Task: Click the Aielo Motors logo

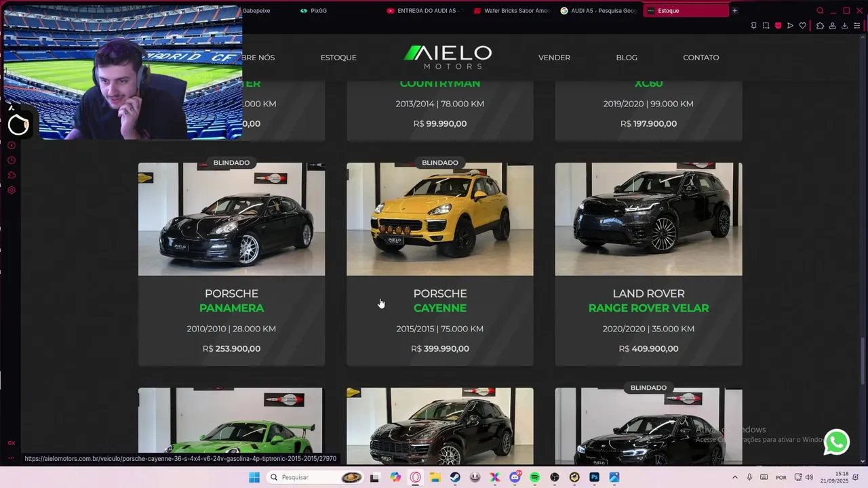Action: pos(448,57)
